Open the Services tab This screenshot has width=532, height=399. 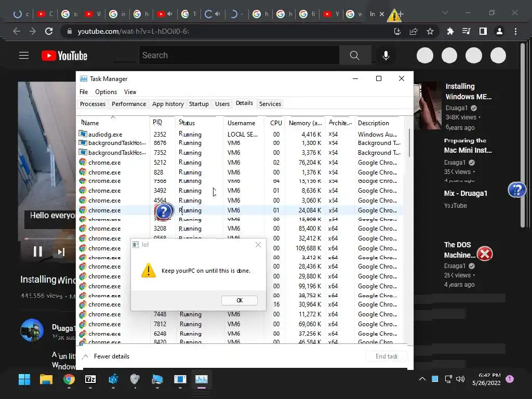270,104
